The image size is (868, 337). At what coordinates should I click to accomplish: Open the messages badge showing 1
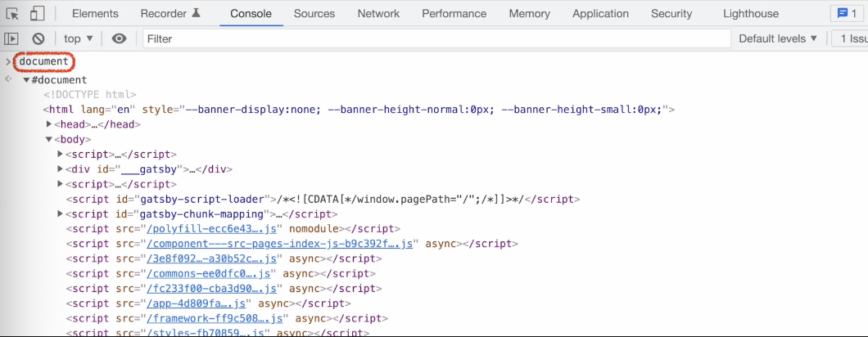point(847,13)
